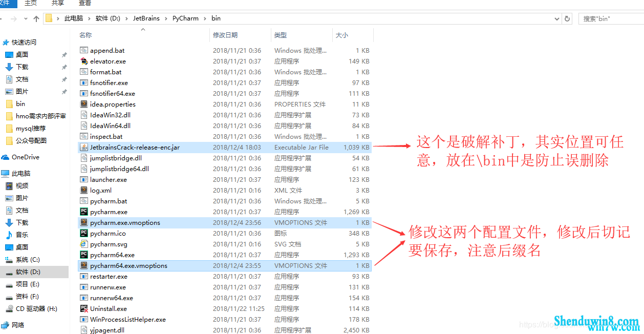Go up one folder with up arrow
644x334 pixels.
[x=36, y=18]
